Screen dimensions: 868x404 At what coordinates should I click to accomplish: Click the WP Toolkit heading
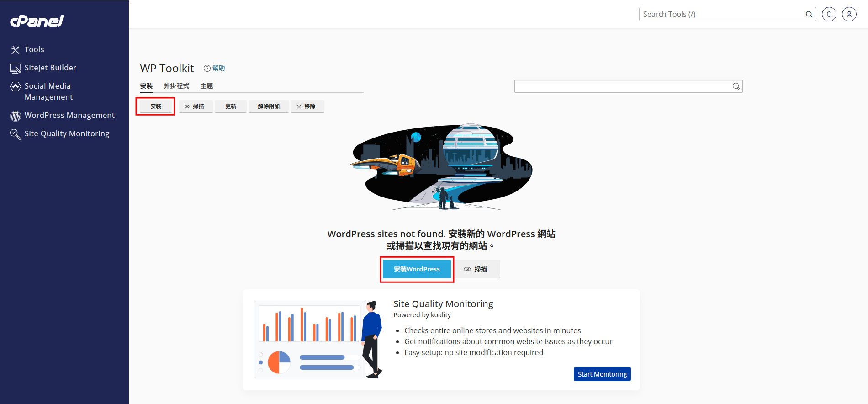pyautogui.click(x=167, y=68)
